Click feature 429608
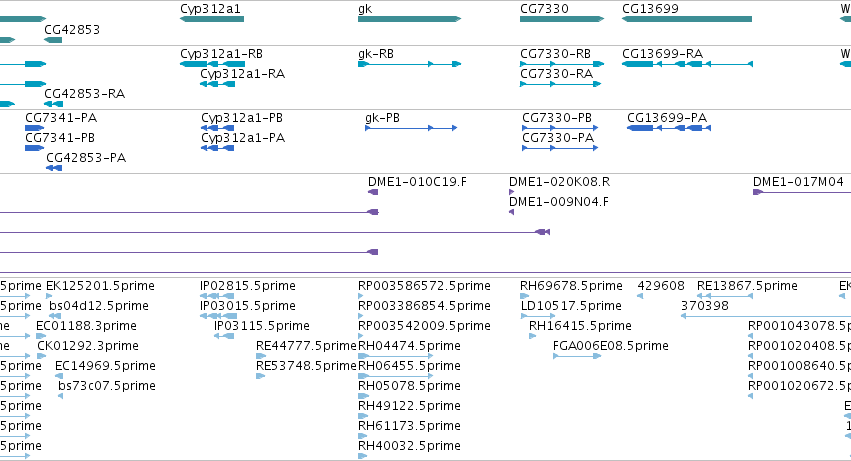Image resolution: width=851 pixels, height=461 pixels. (x=661, y=286)
